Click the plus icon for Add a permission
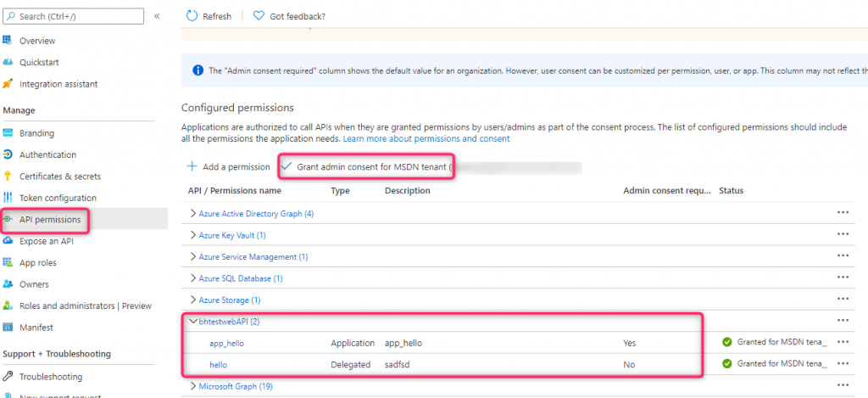 pyautogui.click(x=192, y=166)
